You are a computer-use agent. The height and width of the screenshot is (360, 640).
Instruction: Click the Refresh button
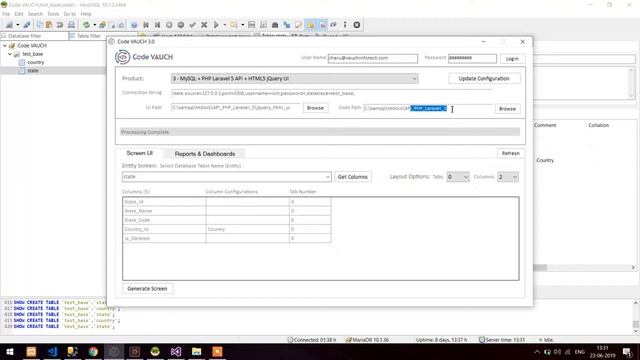pyautogui.click(x=511, y=153)
